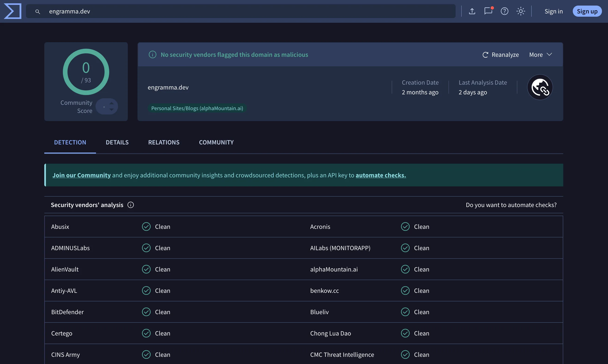Click the VirusTotal logo icon

point(13,11)
